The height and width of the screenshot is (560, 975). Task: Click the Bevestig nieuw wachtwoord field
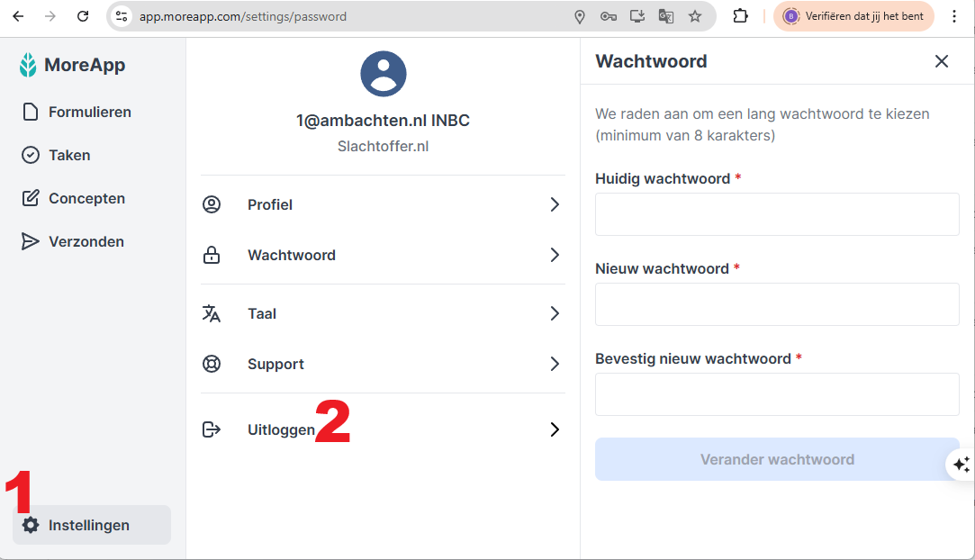(x=777, y=394)
